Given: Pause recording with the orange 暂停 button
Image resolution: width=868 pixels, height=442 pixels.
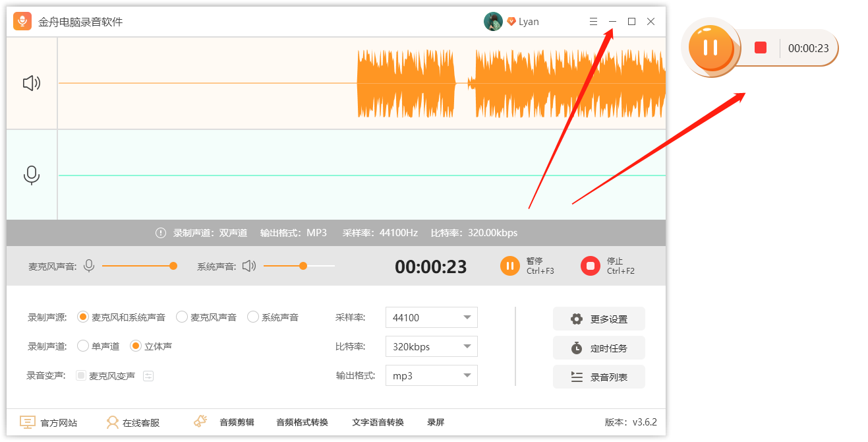Looking at the screenshot, I should coord(510,266).
